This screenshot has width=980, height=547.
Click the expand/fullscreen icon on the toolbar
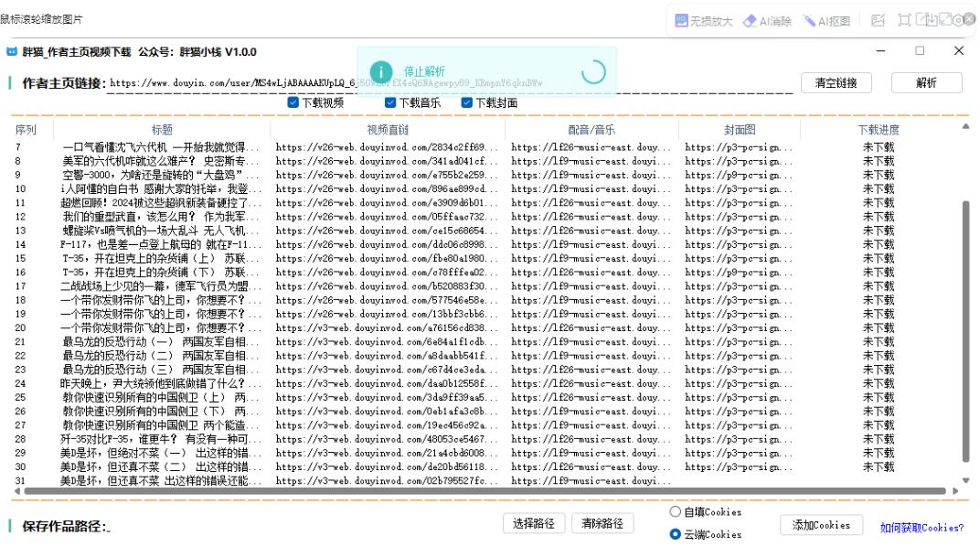point(945,19)
